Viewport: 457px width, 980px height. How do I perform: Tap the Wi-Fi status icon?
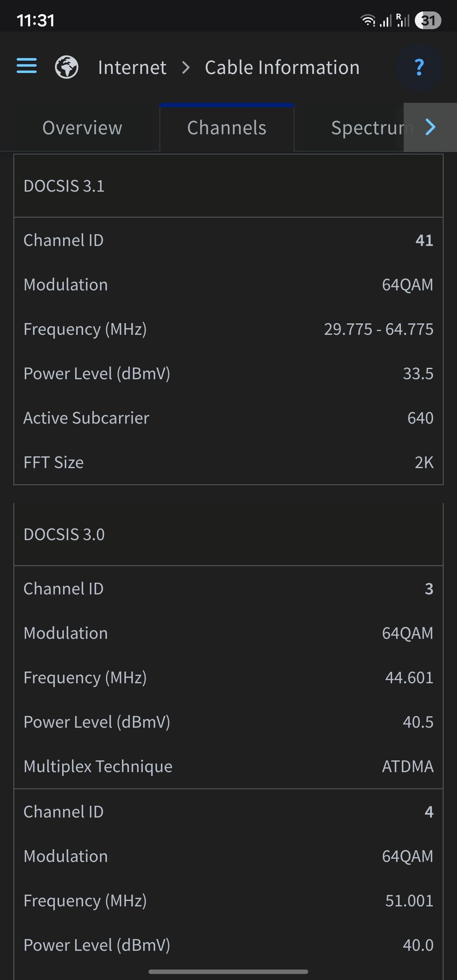[x=367, y=20]
